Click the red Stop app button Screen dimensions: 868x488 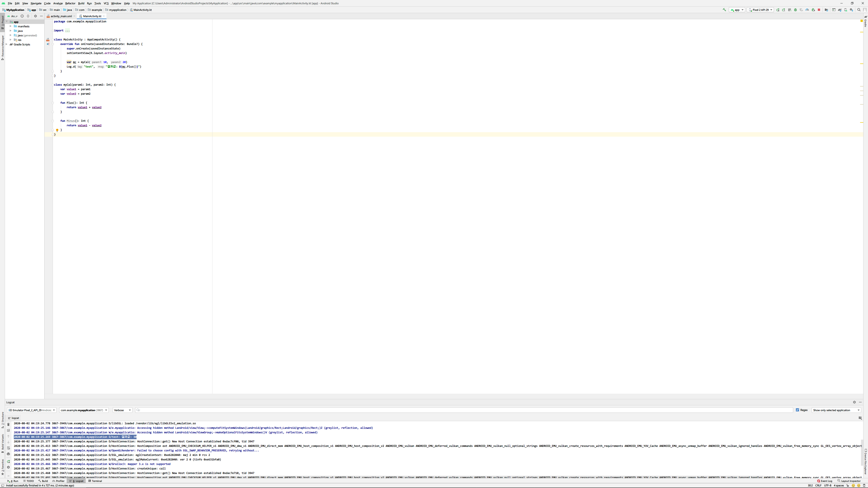point(819,10)
